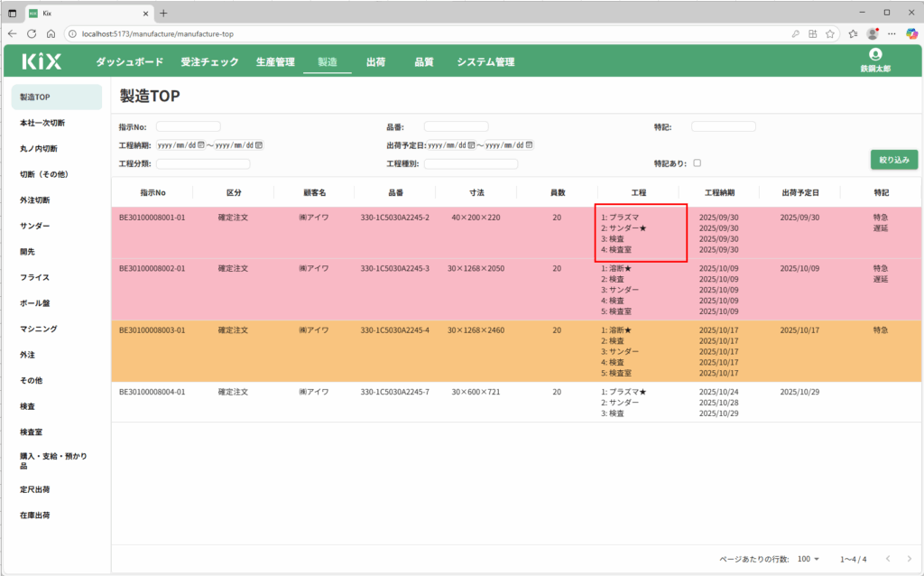The width and height of the screenshot is (924, 576).
Task: Open calendar picker for 工程納期 start date
Action: [x=200, y=145]
